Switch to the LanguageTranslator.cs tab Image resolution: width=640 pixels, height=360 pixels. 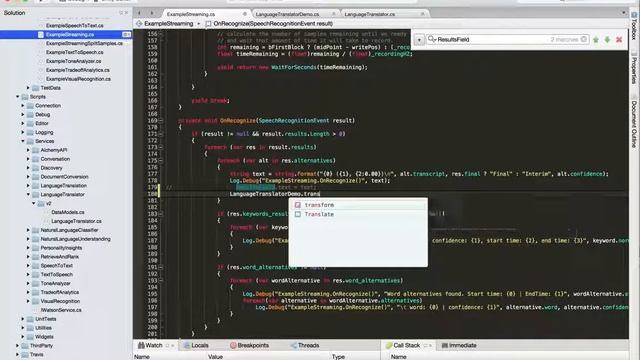[370, 14]
